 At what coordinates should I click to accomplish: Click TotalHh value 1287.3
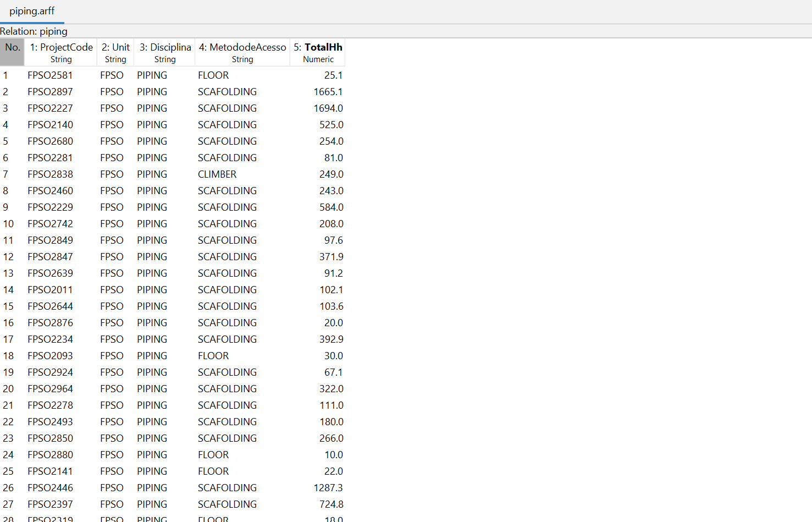click(x=328, y=488)
